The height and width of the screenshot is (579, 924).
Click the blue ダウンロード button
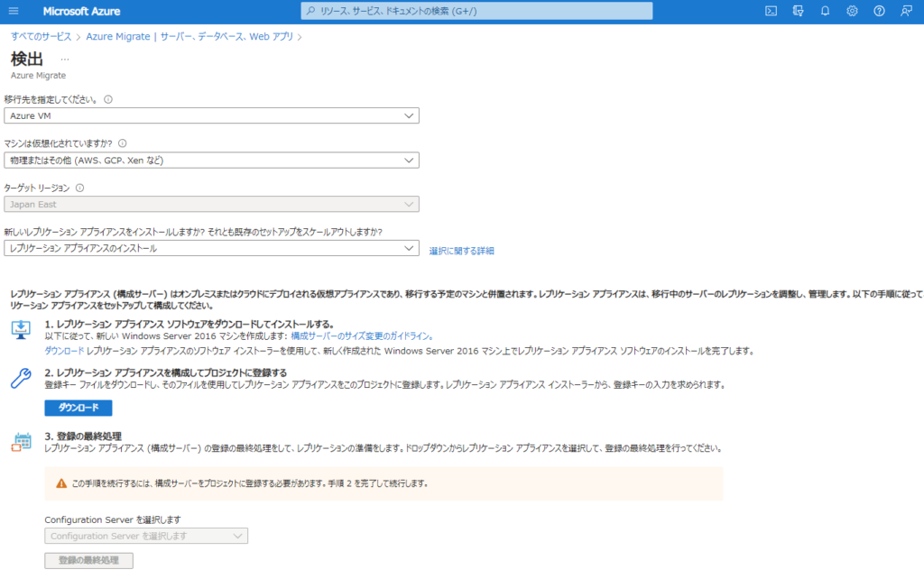(79, 408)
